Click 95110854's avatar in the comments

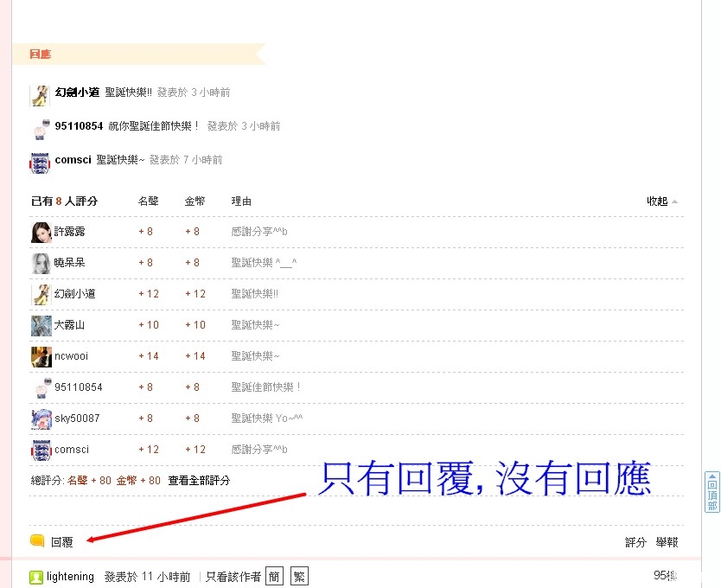point(40,128)
